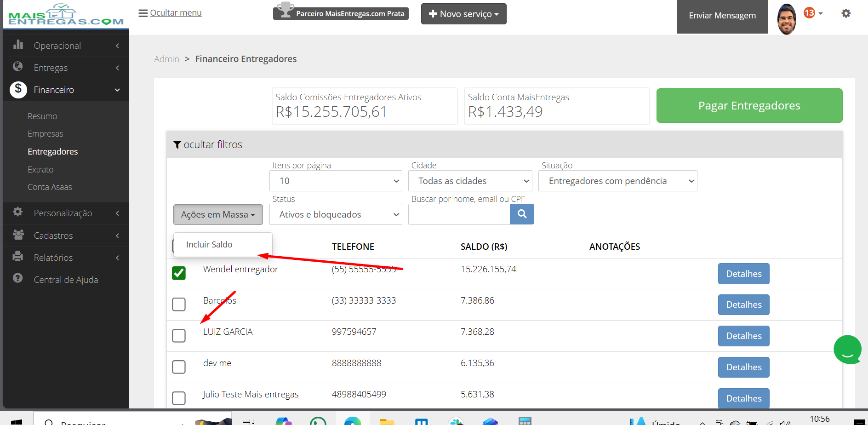Check the dev me row checkbox
The image size is (868, 425).
point(179,367)
